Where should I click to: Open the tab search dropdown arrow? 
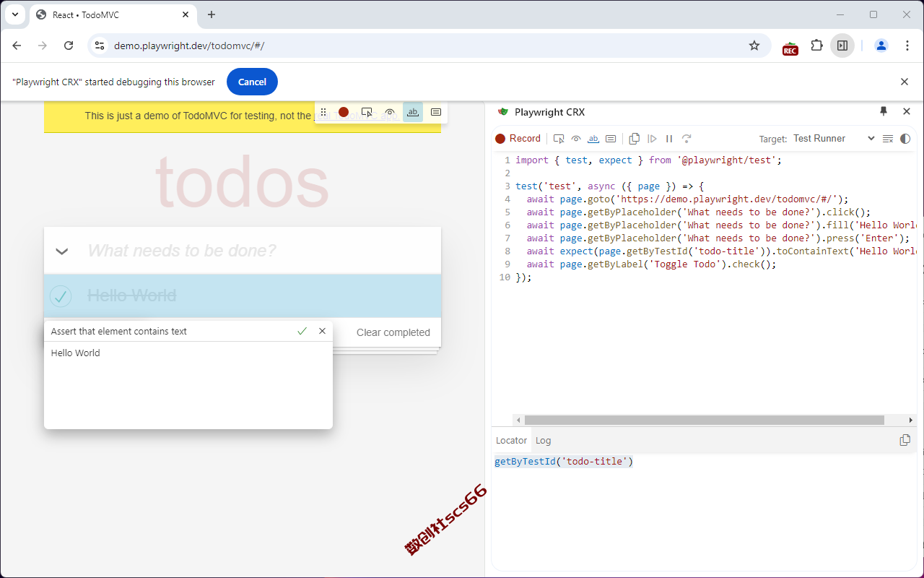(x=14, y=14)
